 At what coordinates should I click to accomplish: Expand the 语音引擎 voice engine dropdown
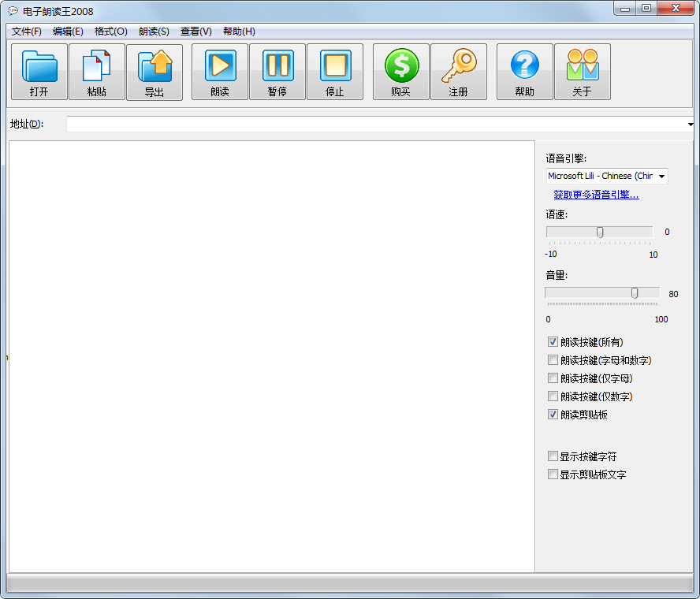(661, 177)
